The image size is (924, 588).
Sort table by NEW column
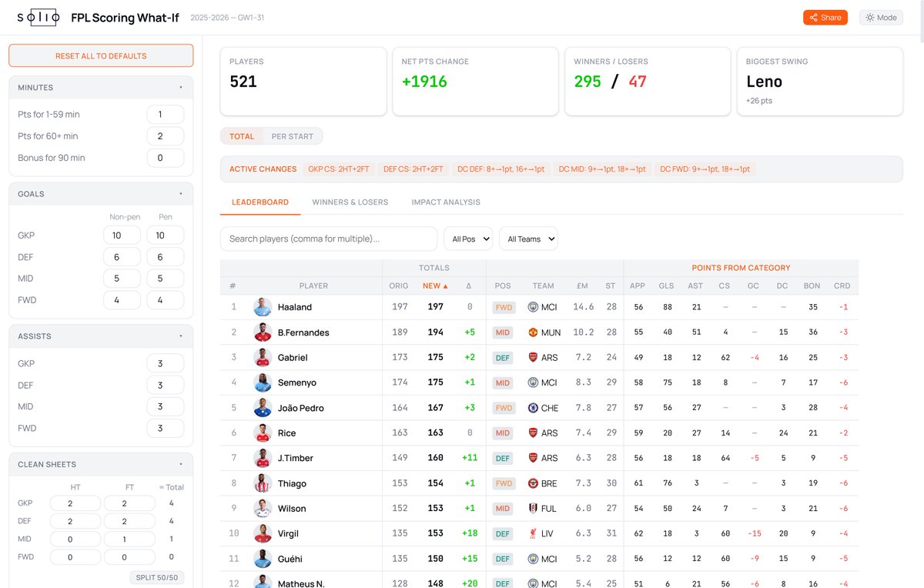[435, 286]
